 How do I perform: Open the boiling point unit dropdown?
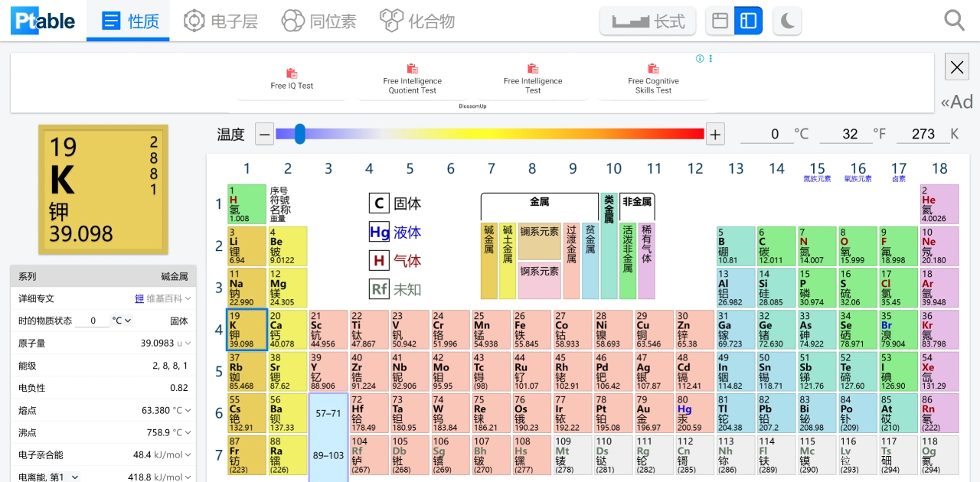tap(182, 432)
